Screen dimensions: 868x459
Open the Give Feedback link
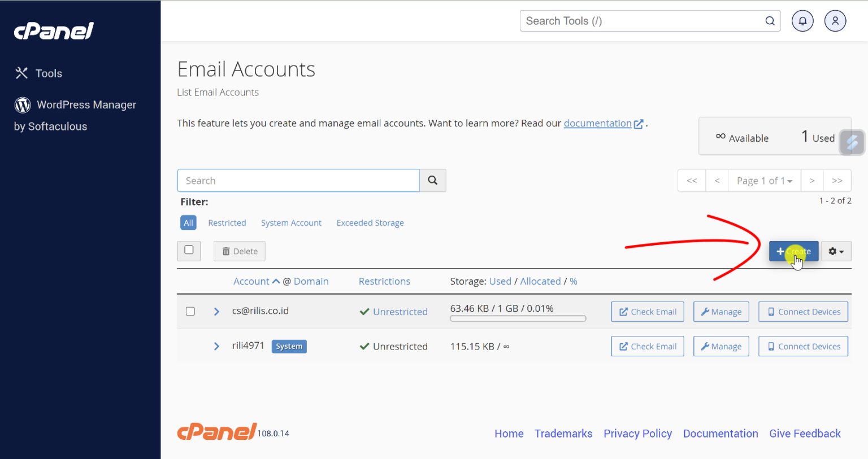coord(805,433)
